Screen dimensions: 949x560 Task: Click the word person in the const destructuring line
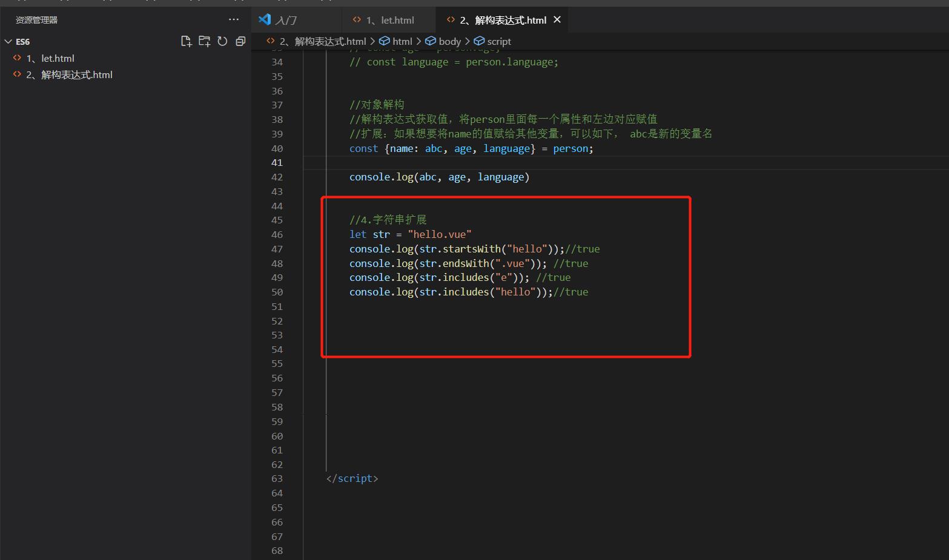coord(570,148)
